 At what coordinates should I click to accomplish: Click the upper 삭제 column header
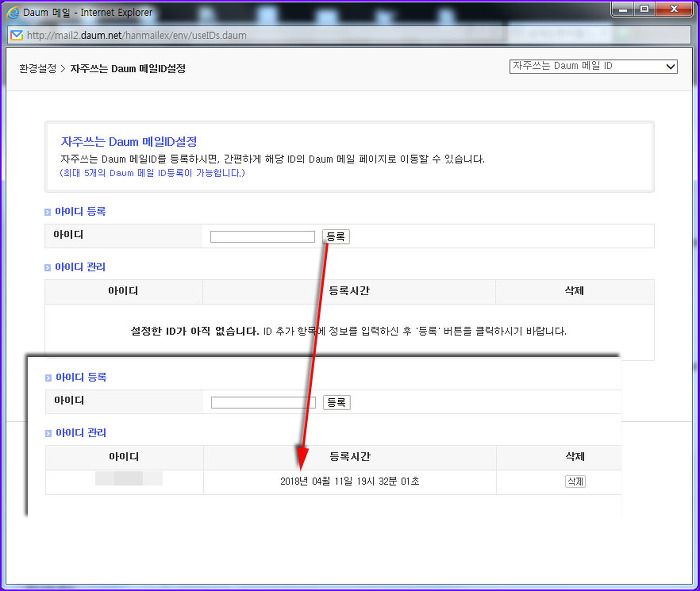tap(574, 291)
